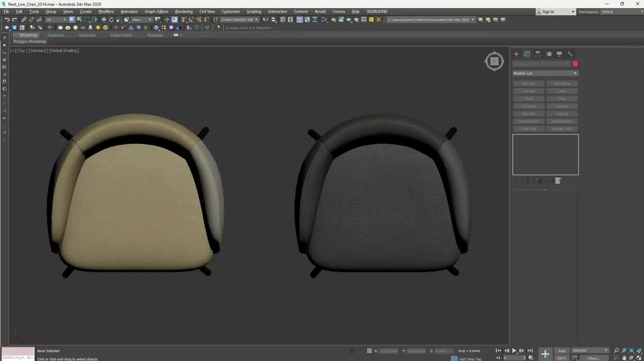644x361 pixels.
Task: Toggle Isolate Selection in status bar
Action: (352, 351)
